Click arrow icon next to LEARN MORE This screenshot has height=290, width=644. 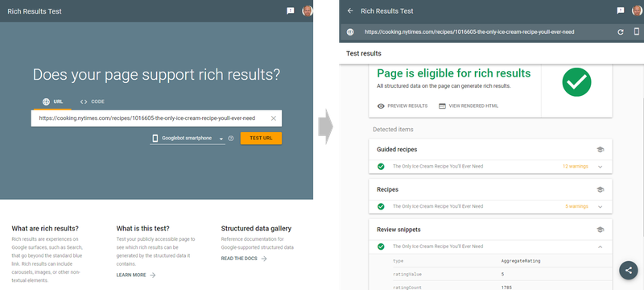point(152,275)
